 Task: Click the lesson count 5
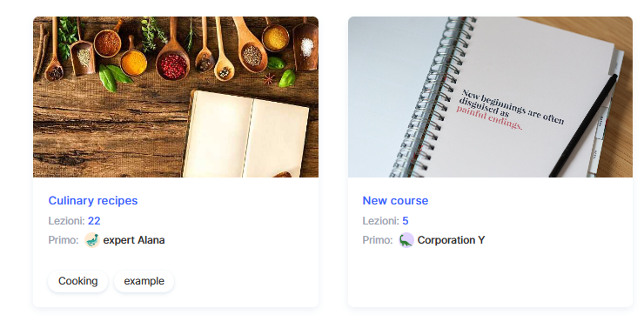click(406, 221)
